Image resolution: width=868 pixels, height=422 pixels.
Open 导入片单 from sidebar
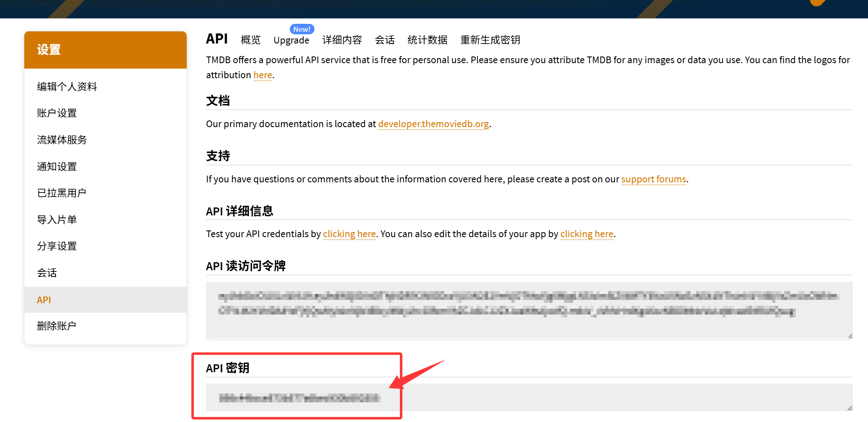tap(57, 220)
